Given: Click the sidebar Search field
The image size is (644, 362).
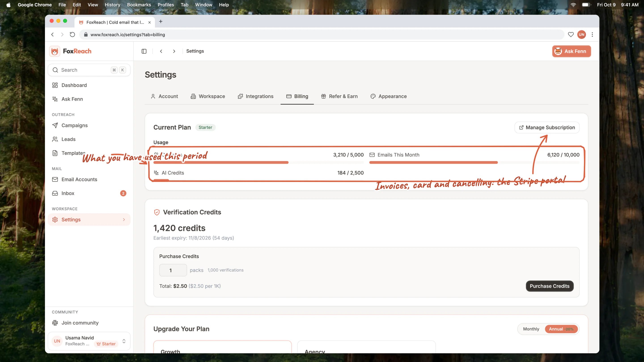Looking at the screenshot, I should tap(89, 70).
